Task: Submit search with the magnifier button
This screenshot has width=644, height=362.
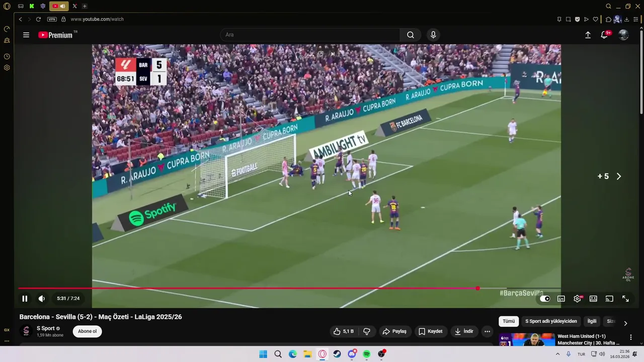Action: point(411,35)
